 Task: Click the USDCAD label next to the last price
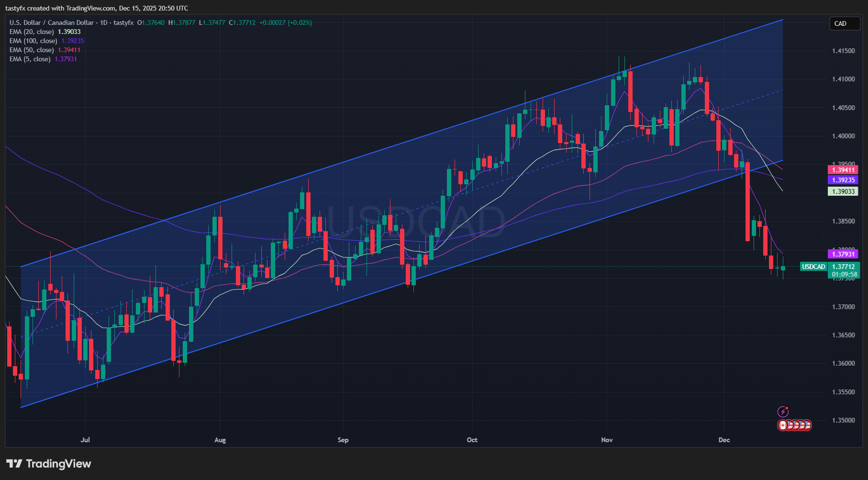813,267
